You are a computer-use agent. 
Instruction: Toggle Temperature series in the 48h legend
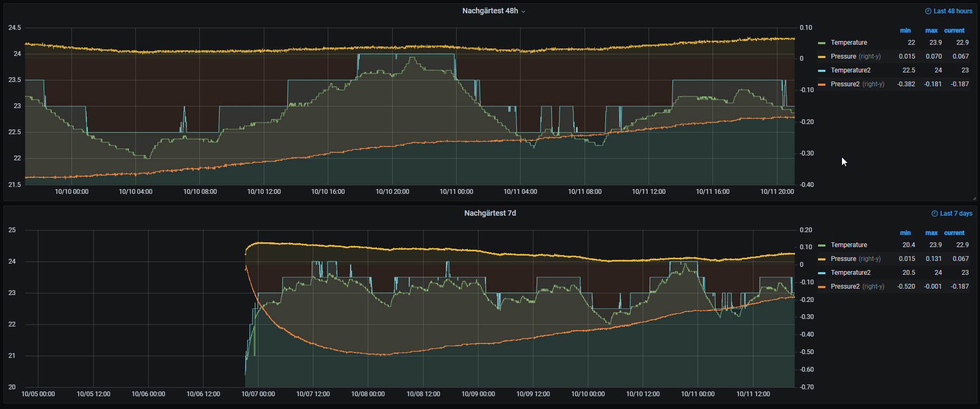pos(848,43)
